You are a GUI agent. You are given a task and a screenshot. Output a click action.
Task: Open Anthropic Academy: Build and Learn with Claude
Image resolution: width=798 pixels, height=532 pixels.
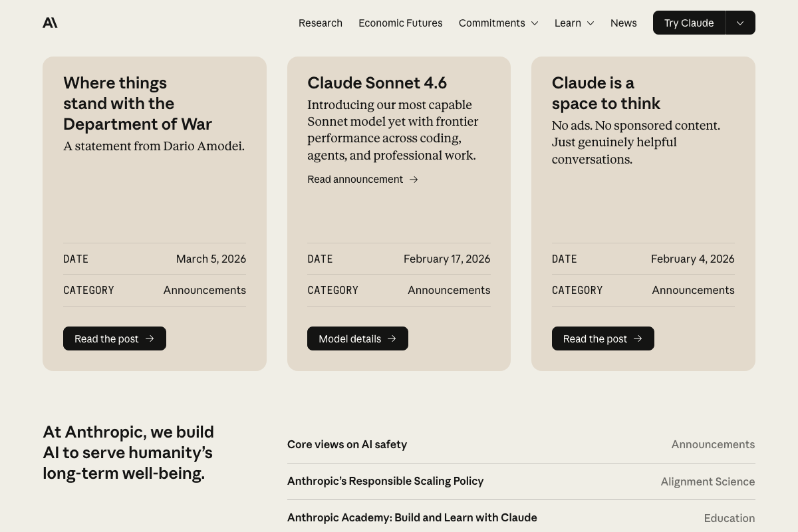[412, 517]
